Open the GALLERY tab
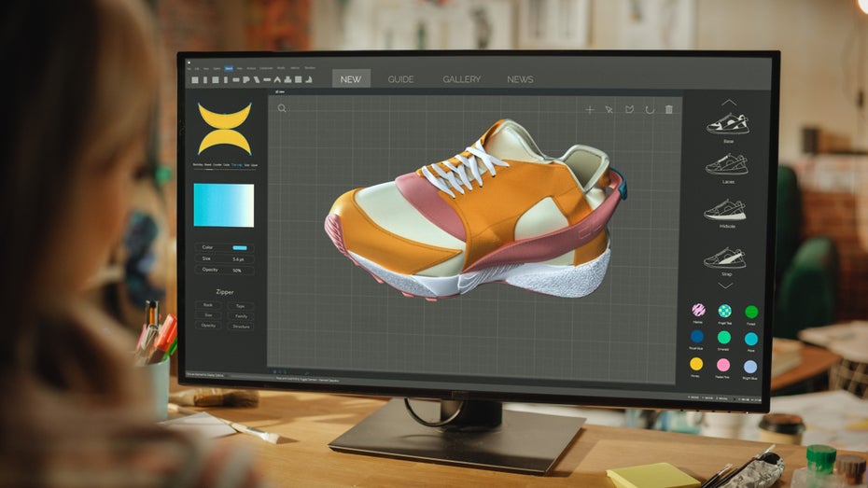Screen dimensions: 868x488 (461, 79)
